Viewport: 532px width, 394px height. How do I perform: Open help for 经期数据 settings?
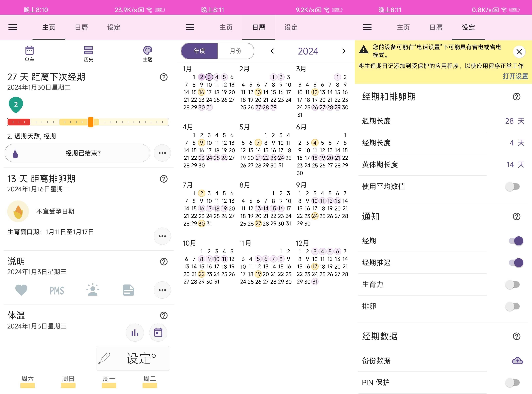point(517,336)
